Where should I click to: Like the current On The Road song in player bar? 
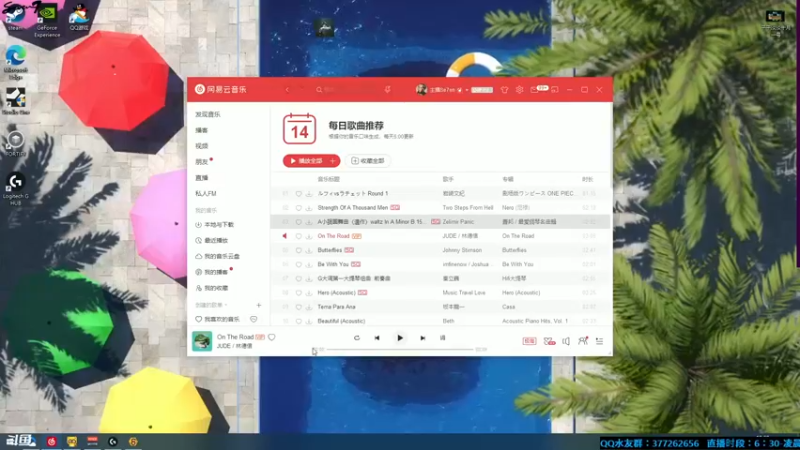[x=271, y=337]
